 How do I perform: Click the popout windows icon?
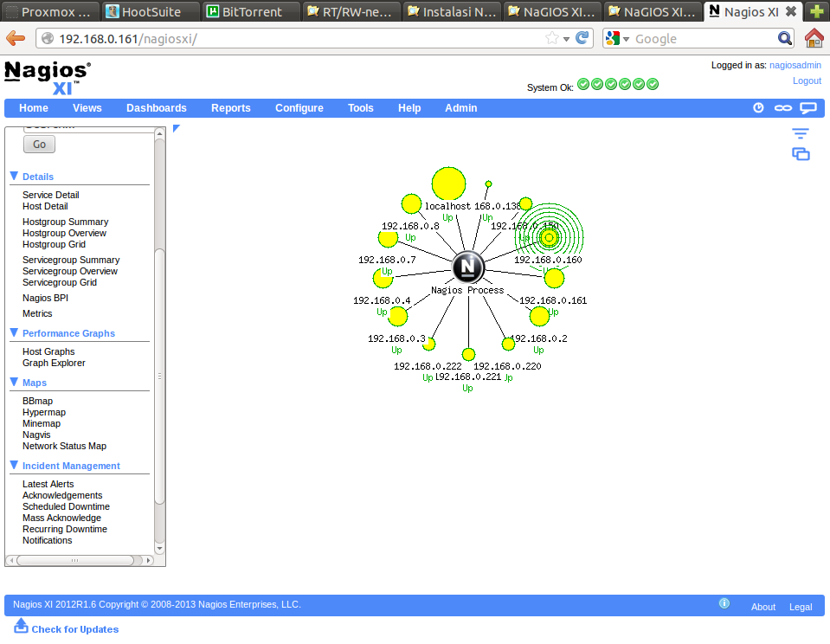801,154
